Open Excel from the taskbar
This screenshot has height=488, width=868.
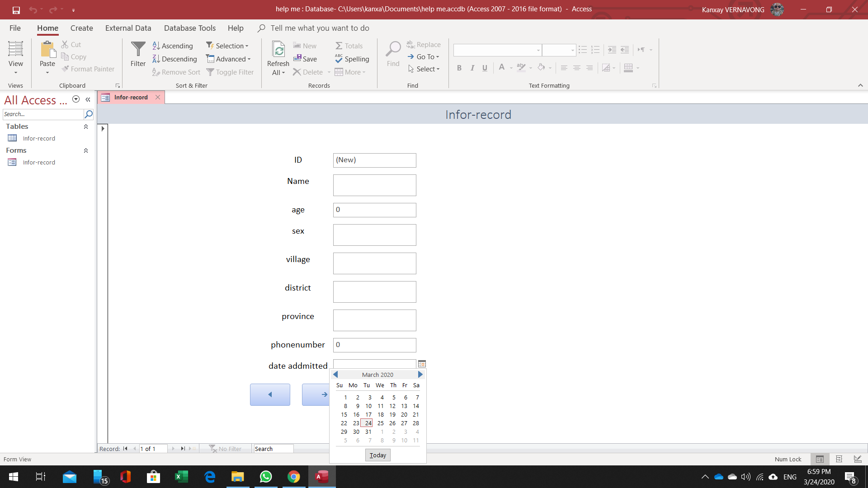click(181, 477)
